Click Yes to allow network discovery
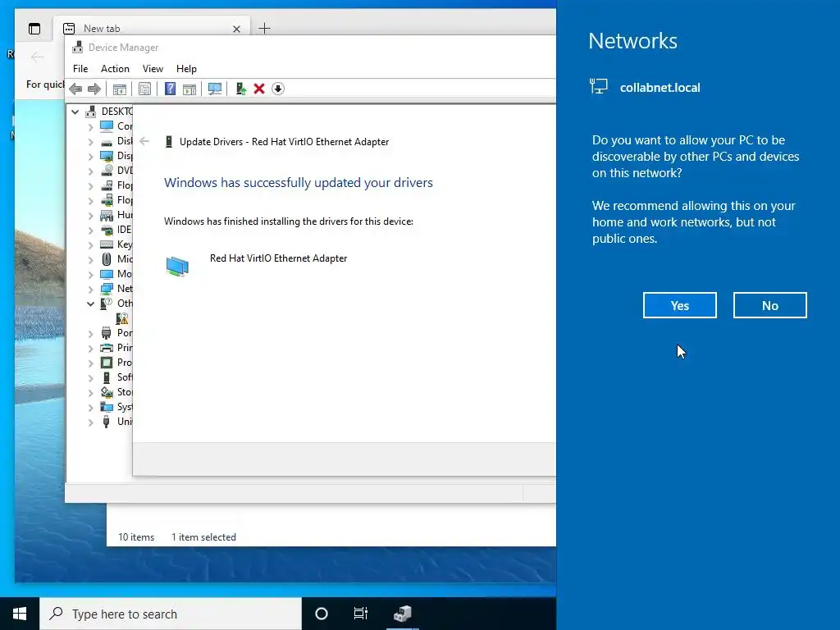The image size is (840, 630). pyautogui.click(x=680, y=305)
